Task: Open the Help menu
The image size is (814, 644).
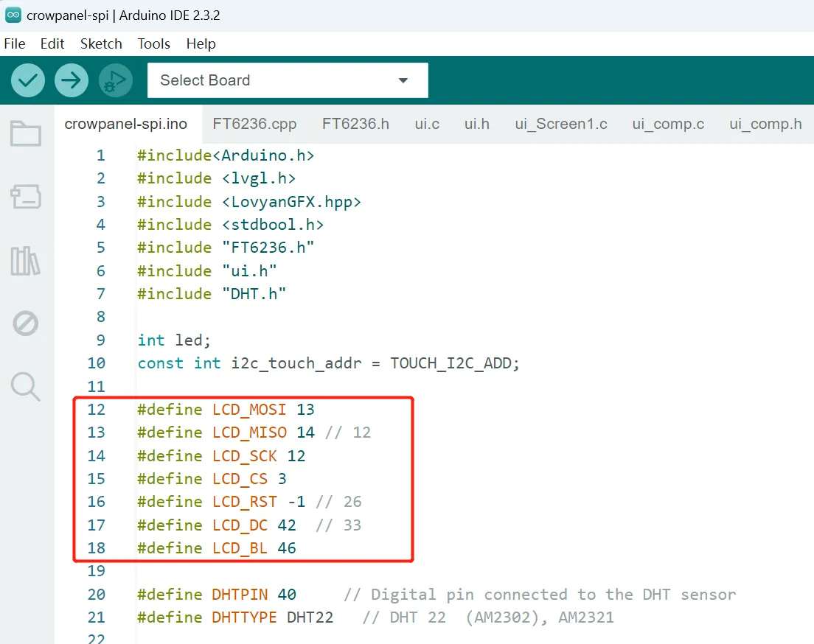Action: coord(201,43)
